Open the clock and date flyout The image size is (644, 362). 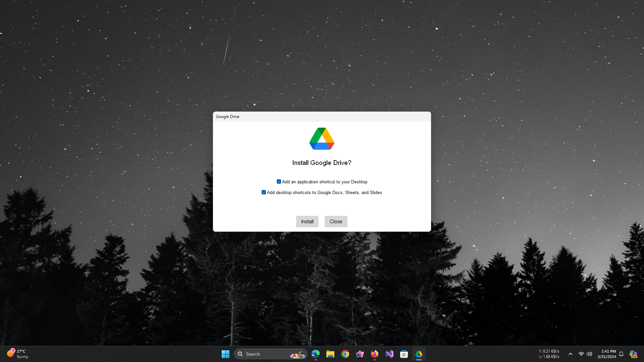(606, 354)
